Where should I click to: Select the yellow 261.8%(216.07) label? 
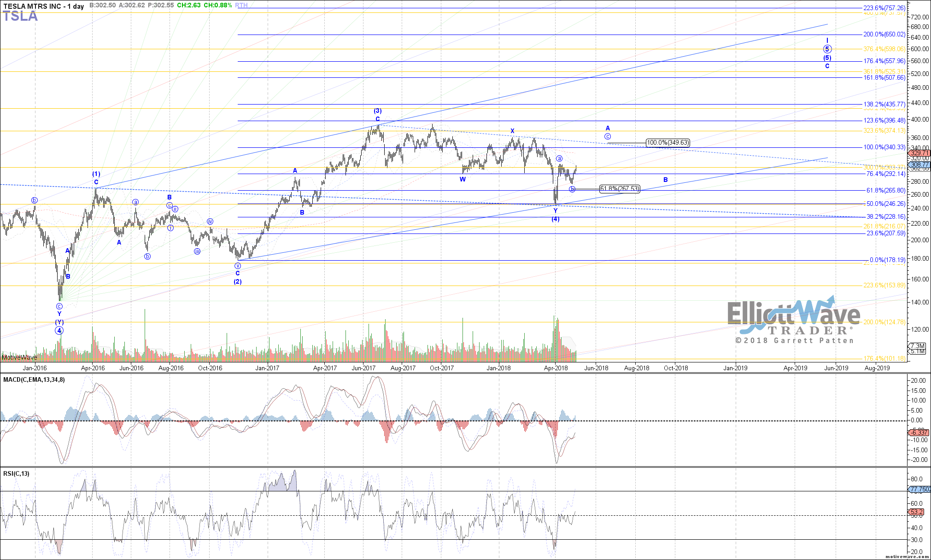[884, 226]
